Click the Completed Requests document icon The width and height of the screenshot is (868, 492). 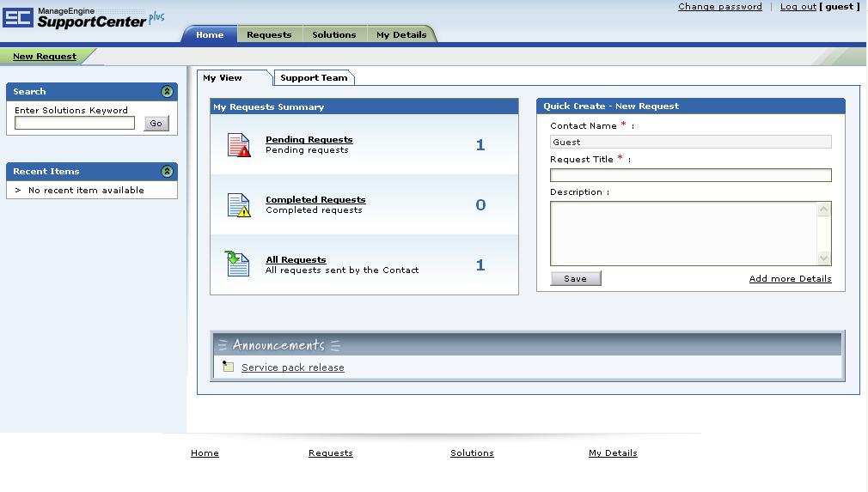(238, 205)
